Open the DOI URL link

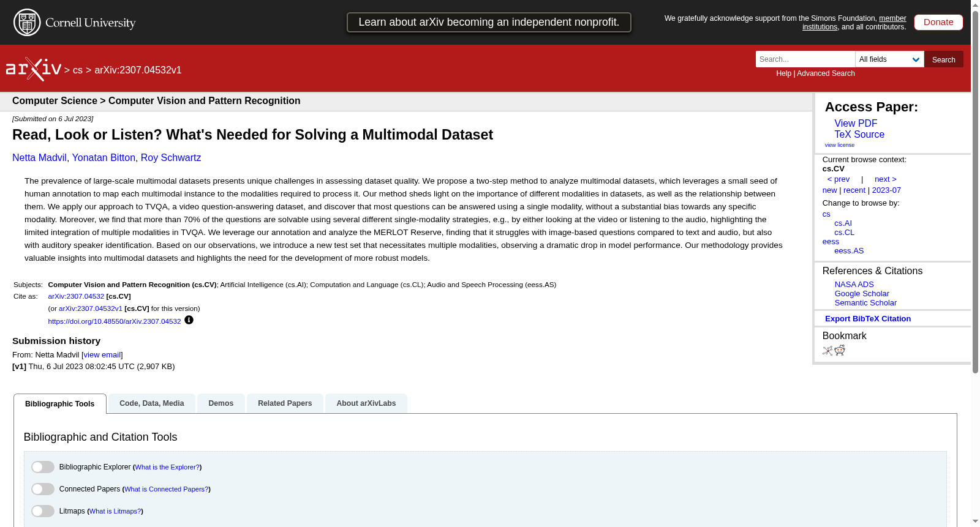[x=115, y=321]
